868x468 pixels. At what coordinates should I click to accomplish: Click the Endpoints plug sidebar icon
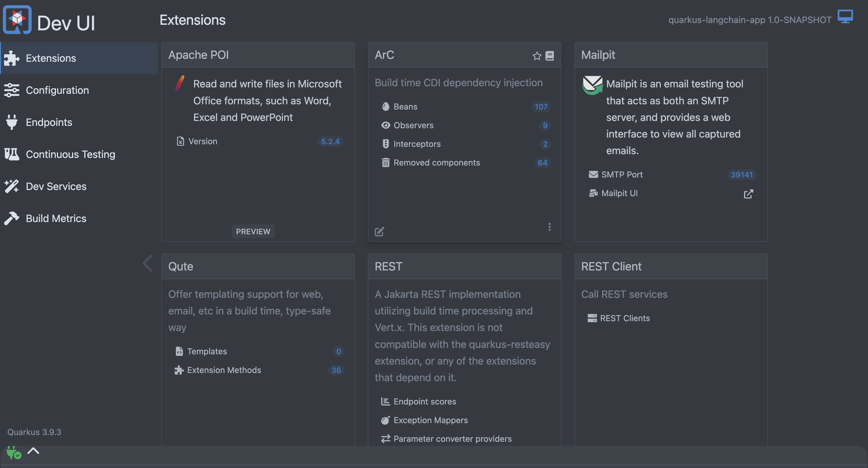coord(12,122)
